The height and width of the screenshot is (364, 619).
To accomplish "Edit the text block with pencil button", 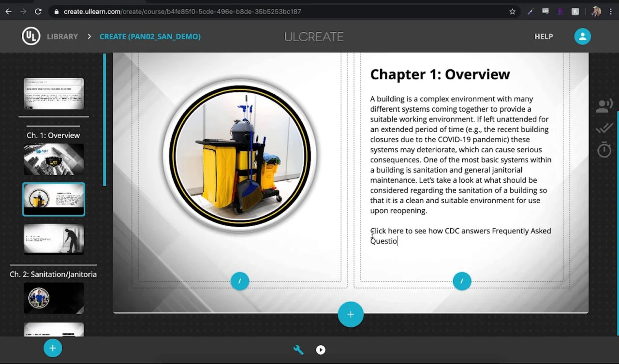I will 462,281.
